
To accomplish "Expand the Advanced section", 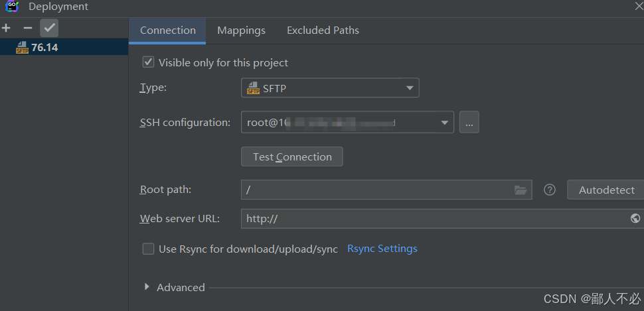I will click(x=147, y=287).
